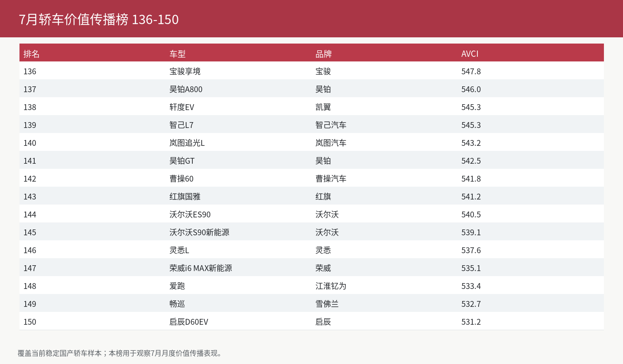Viewport: 623px width, 364px height.
Task: Select AVCI value 535.1
Action: (471, 268)
